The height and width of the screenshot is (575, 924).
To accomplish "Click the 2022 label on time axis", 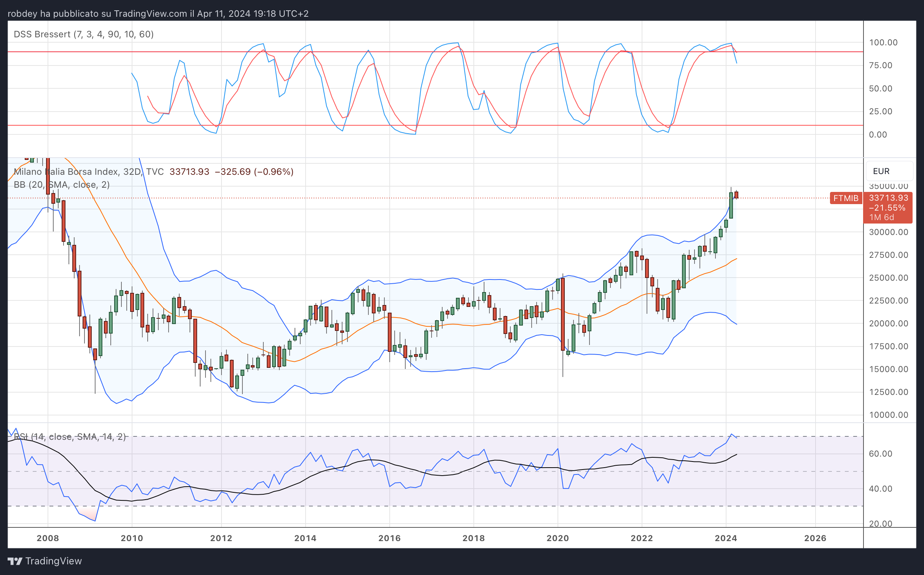I will pyautogui.click(x=642, y=538).
